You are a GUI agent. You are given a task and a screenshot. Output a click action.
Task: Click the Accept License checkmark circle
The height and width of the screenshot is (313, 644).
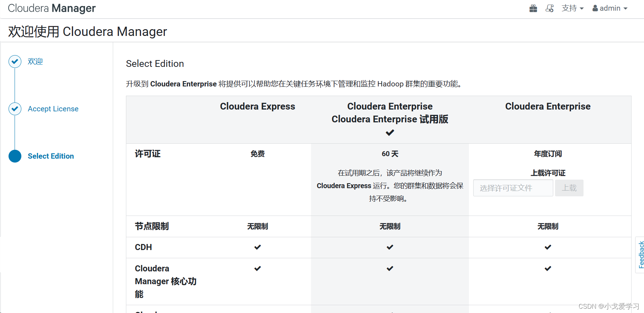pos(15,109)
